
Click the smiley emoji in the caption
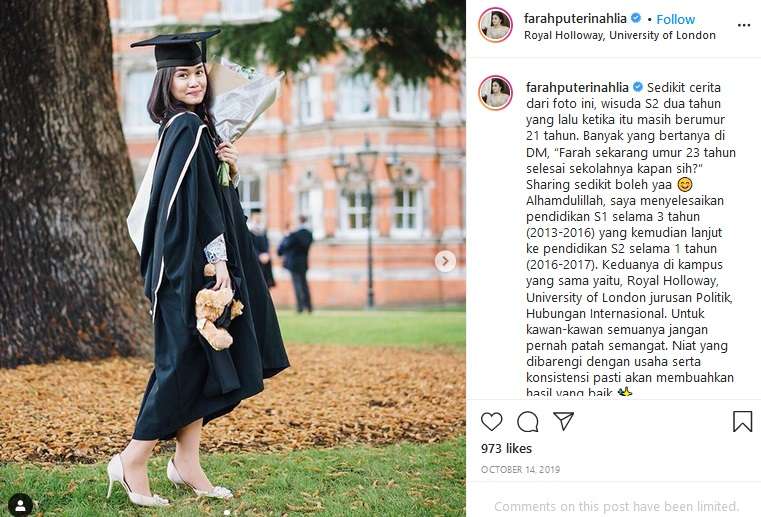pyautogui.click(x=685, y=185)
